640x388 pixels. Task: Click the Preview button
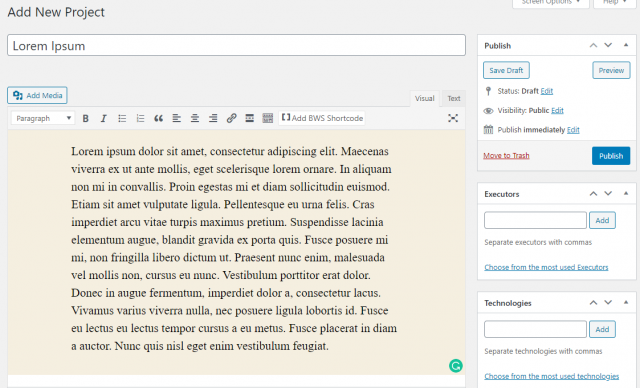click(x=611, y=70)
